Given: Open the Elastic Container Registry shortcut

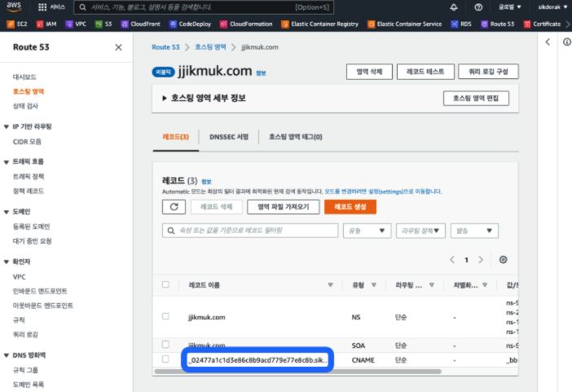Looking at the screenshot, I should coord(320,24).
